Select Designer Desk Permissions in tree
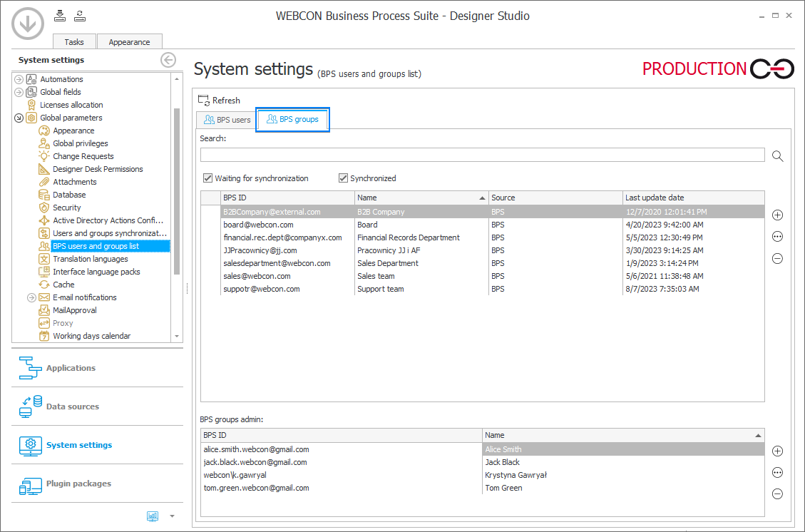 pos(98,169)
